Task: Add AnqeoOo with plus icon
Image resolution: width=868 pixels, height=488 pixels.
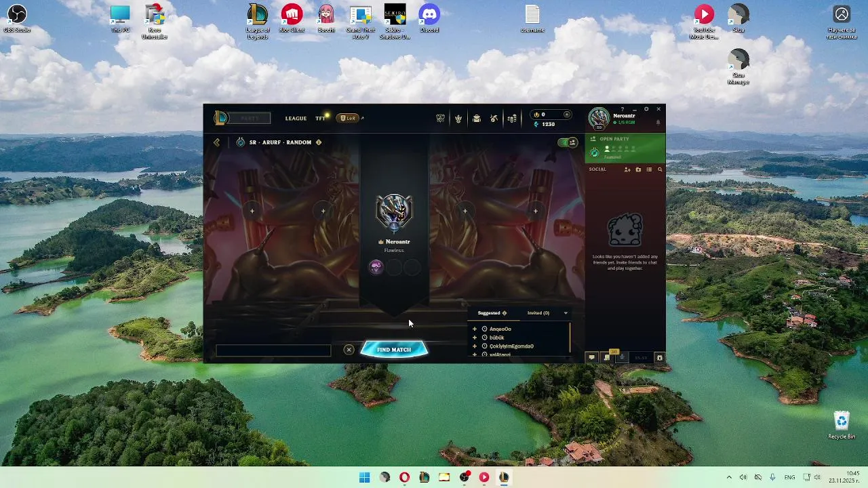Action: (475, 329)
